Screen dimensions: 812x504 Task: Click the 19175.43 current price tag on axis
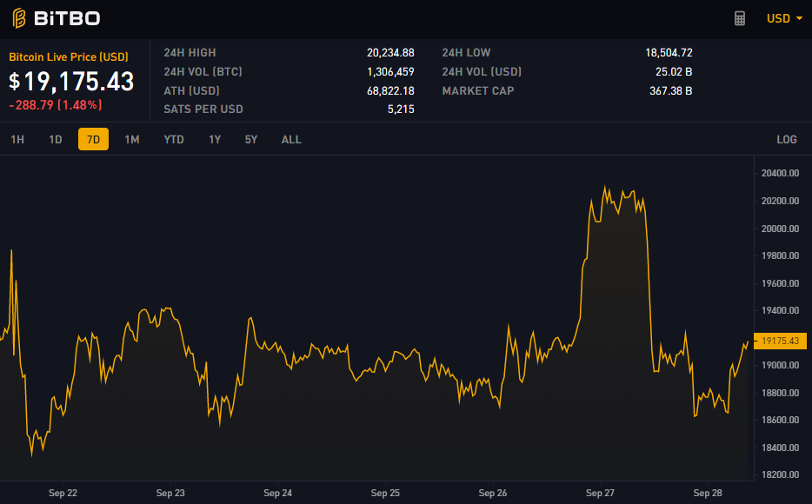point(780,341)
